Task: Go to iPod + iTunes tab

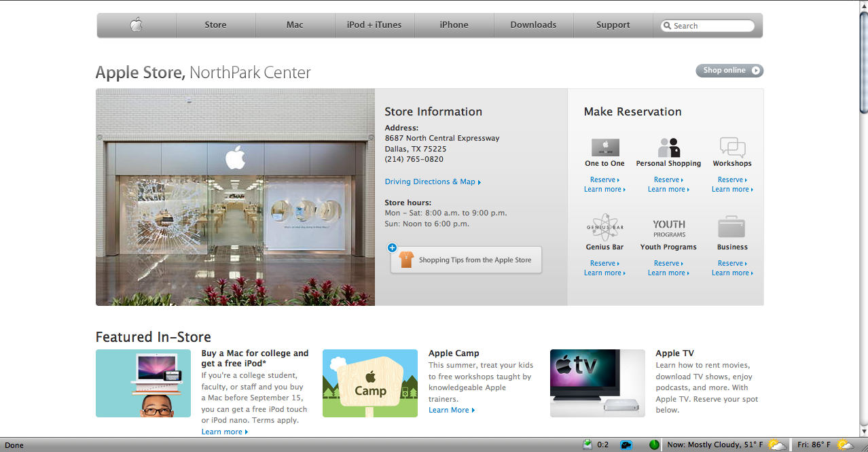Action: click(x=374, y=25)
